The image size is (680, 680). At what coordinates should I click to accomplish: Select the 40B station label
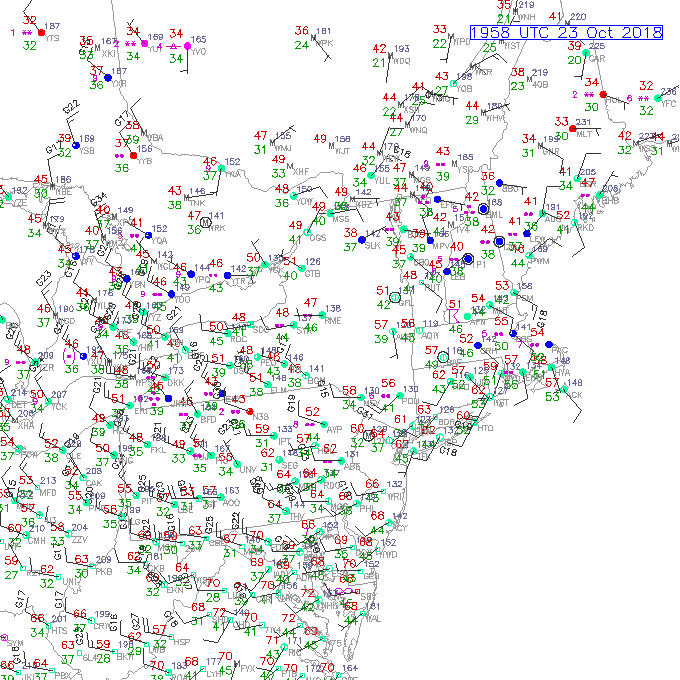tap(540, 85)
